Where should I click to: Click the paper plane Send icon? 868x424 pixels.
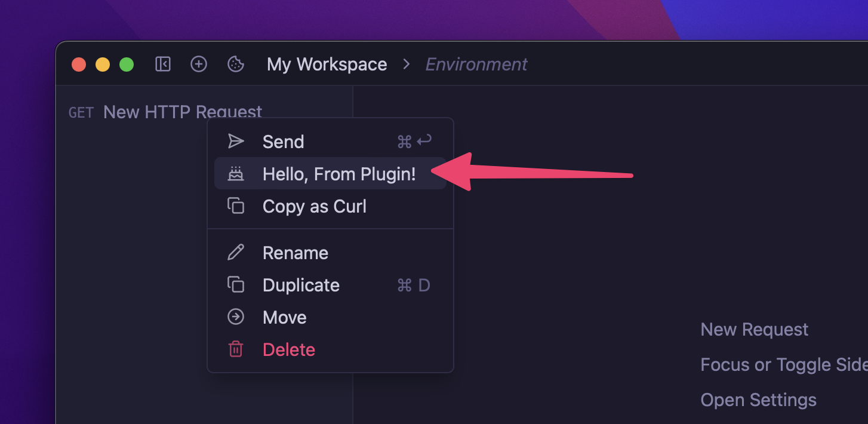coord(236,142)
